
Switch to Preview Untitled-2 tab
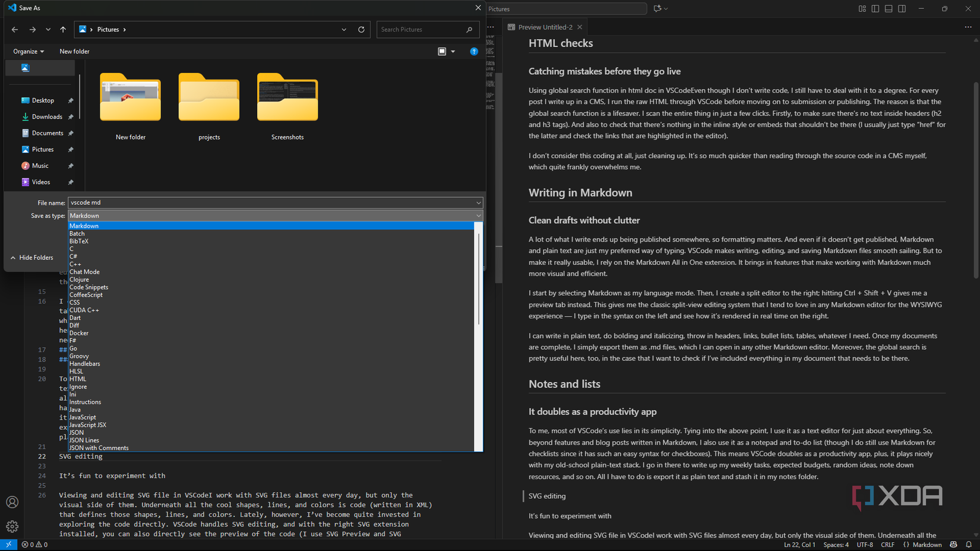[x=545, y=27]
